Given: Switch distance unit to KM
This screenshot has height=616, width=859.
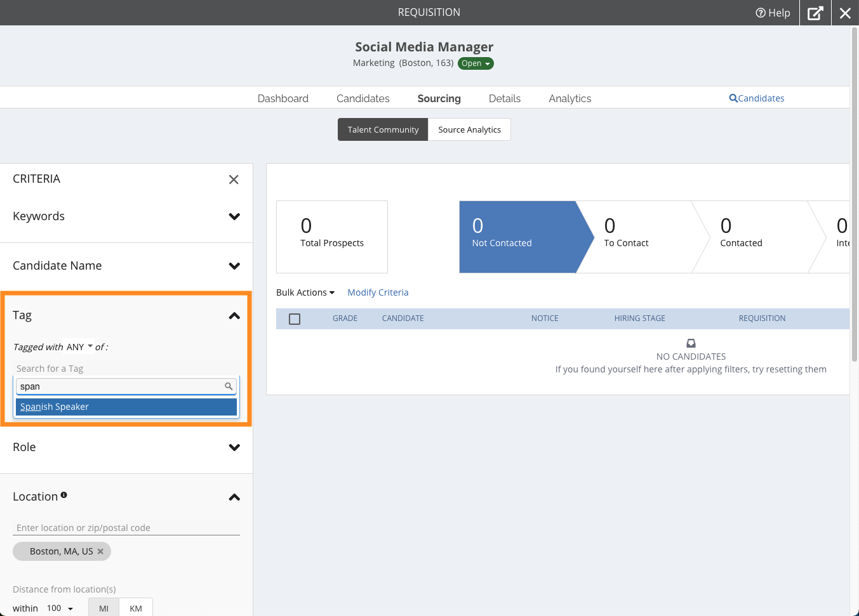Looking at the screenshot, I should [x=136, y=608].
